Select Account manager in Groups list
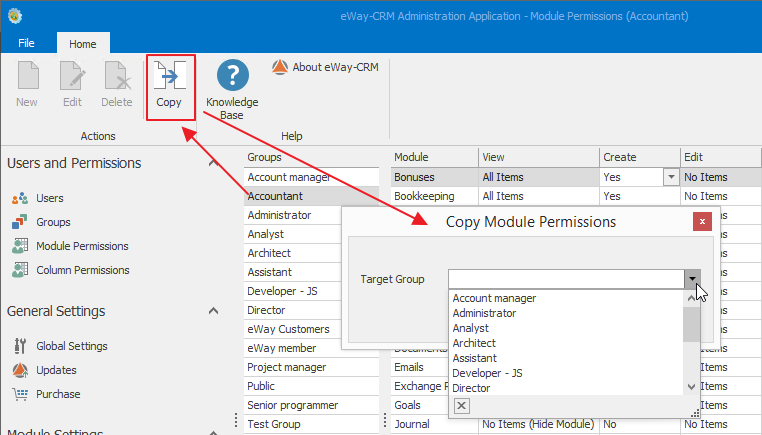The image size is (762, 435). [x=311, y=177]
